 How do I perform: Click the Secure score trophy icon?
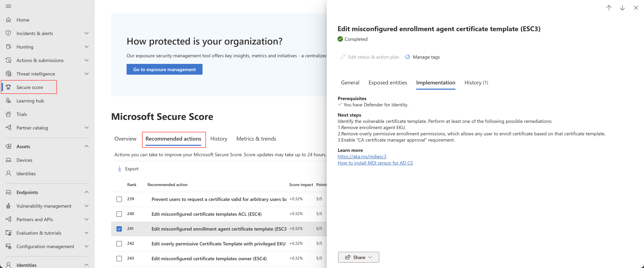(8, 87)
